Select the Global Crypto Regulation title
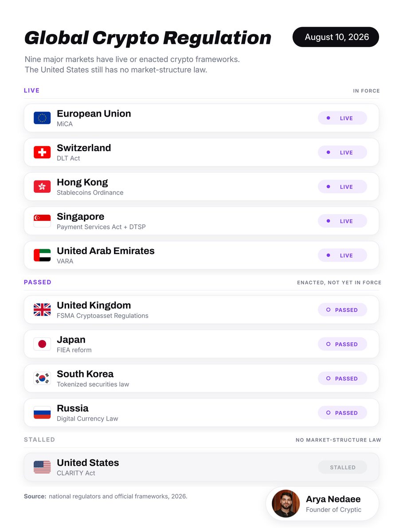The width and height of the screenshot is (403, 532). tap(148, 38)
